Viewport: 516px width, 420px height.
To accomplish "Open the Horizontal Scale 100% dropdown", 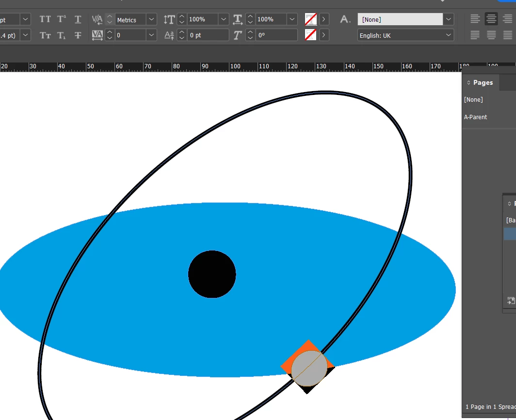I will tap(292, 19).
